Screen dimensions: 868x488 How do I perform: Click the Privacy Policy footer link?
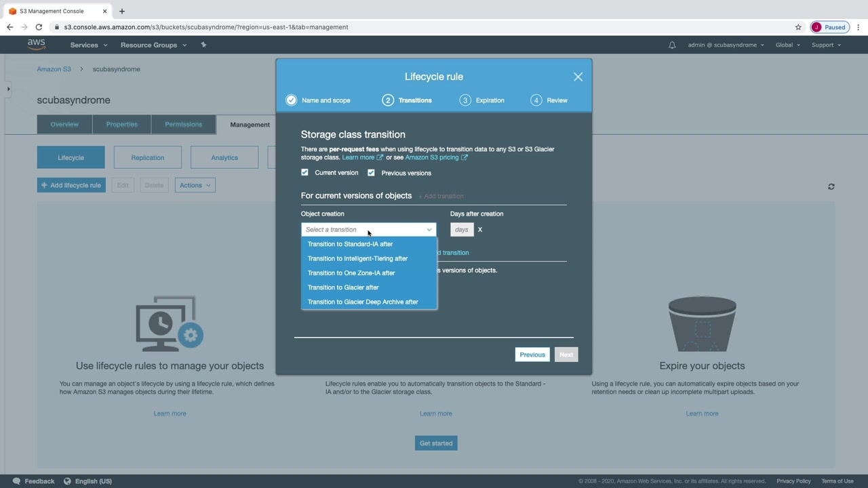coord(793,481)
